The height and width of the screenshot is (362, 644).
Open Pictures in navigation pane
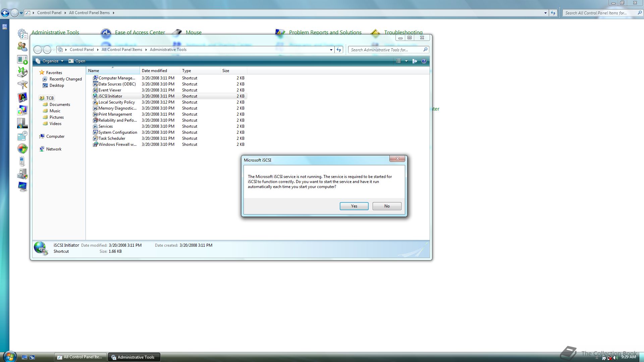(x=53, y=117)
